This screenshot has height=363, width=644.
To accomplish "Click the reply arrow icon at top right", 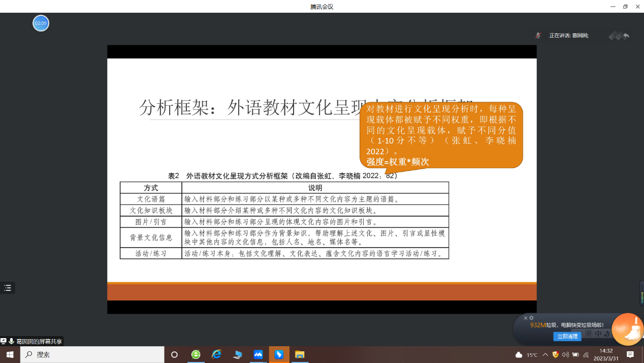I will tap(626, 36).
